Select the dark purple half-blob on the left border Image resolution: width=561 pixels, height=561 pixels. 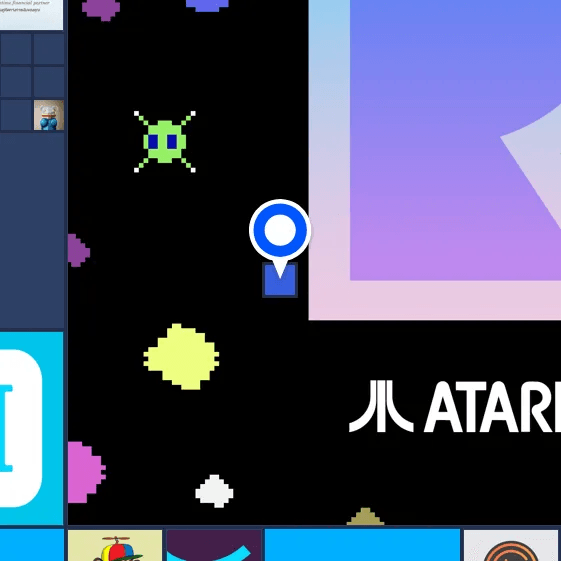(78, 250)
